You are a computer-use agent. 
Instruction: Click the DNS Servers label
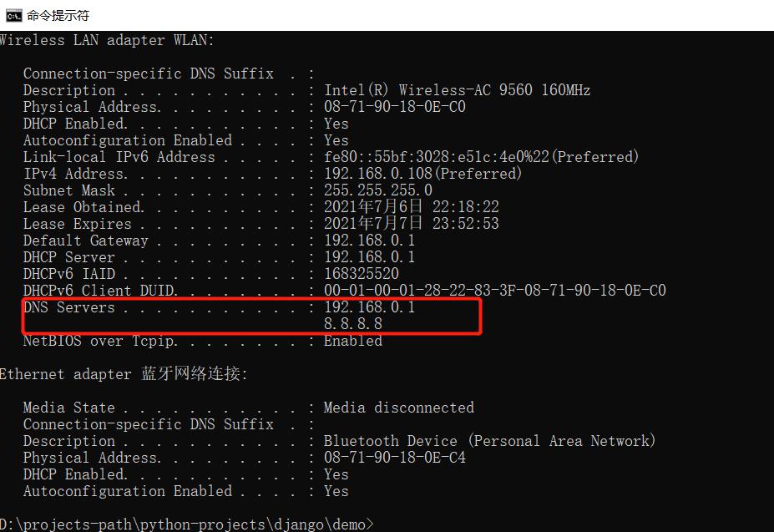(68, 307)
